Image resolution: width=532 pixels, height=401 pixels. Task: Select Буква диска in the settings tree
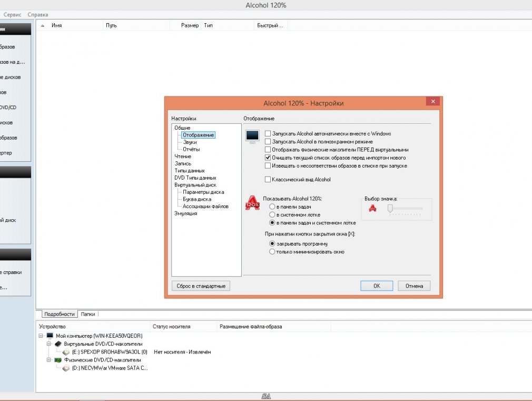(197, 199)
